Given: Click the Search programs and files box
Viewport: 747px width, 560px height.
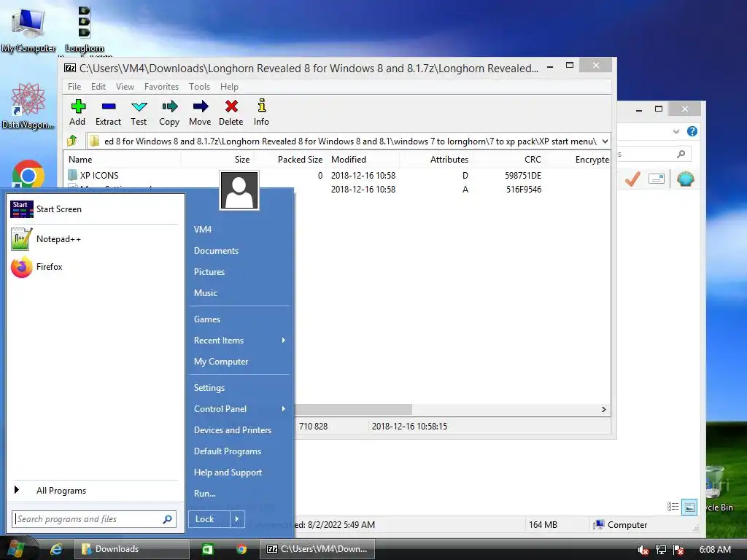Looking at the screenshot, I should coord(94,519).
